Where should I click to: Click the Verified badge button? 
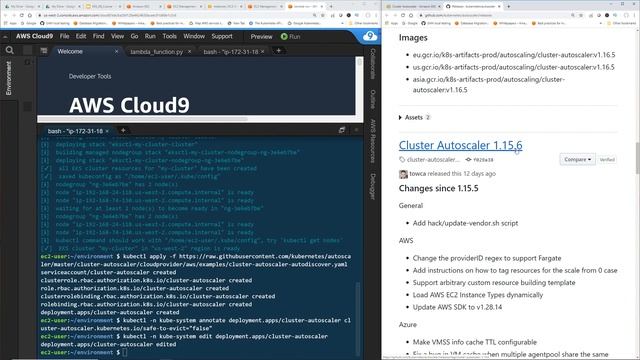[607, 160]
